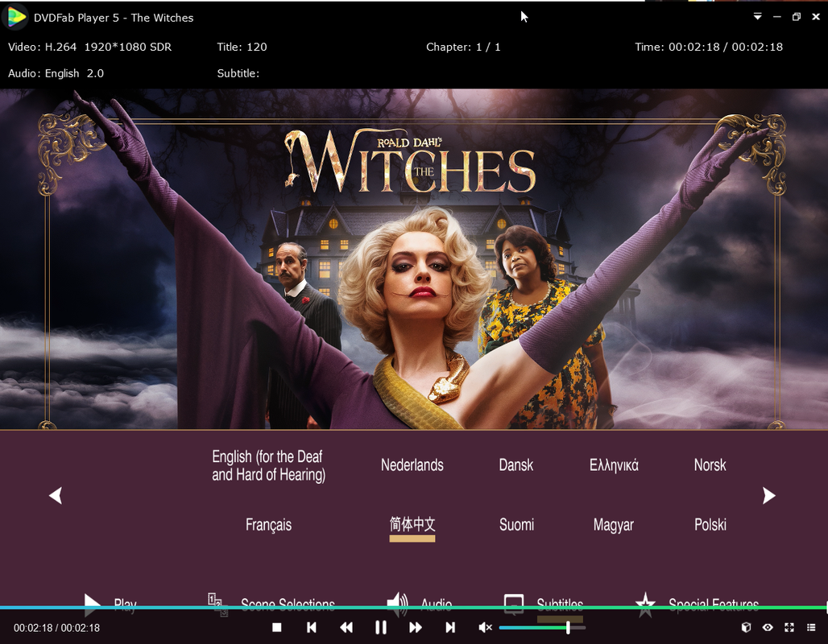
Task: Close the DVDFab Player window
Action: (x=816, y=17)
